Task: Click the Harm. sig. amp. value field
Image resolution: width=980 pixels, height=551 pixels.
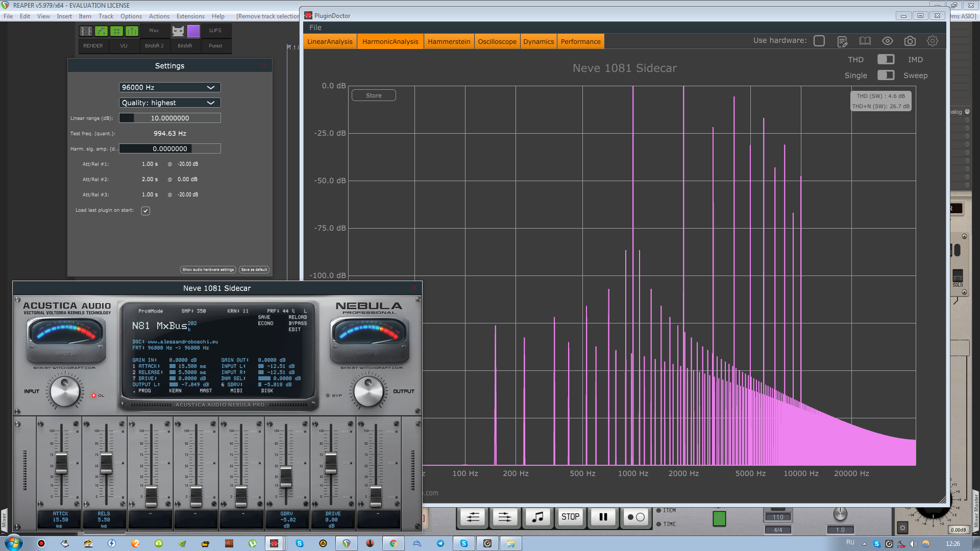Action: point(169,148)
